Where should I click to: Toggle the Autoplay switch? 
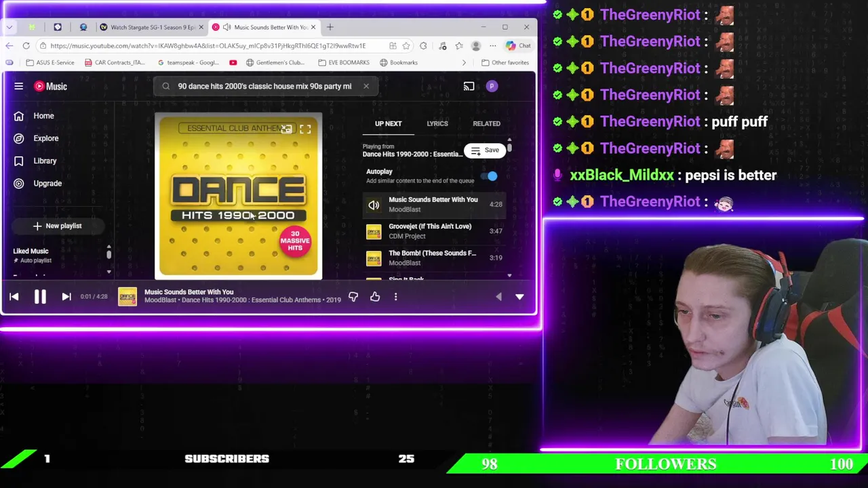(x=490, y=176)
